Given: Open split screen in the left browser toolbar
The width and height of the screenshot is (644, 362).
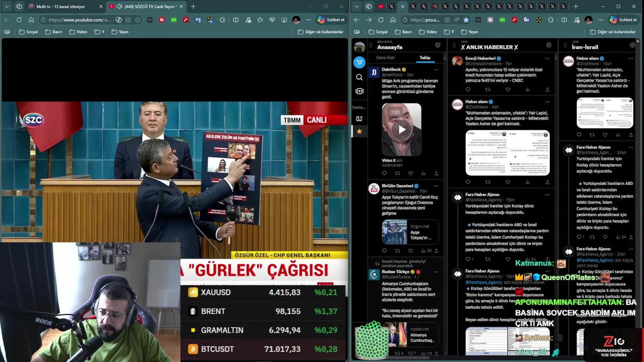Looking at the screenshot, I should tap(235, 20).
